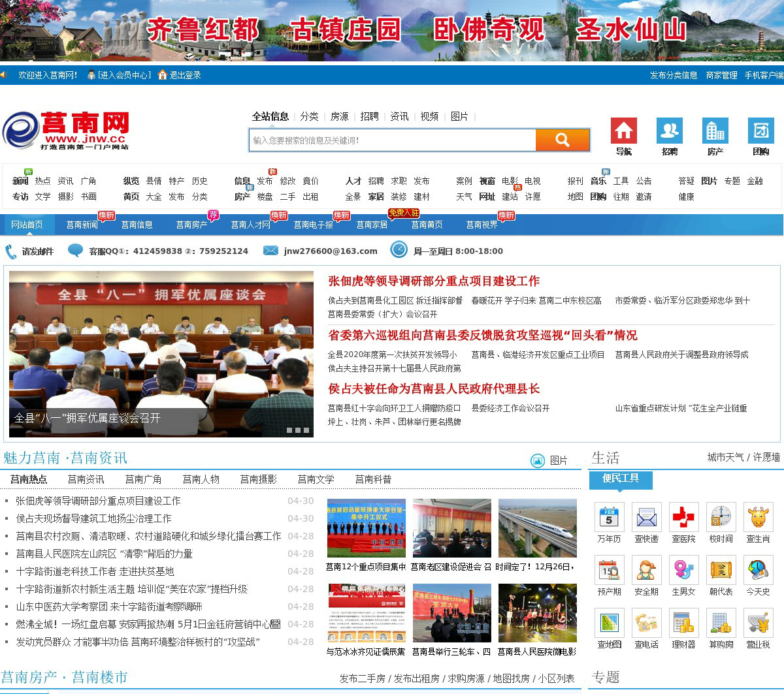
Task: Click the chat bubble icon before 客服QQ
Action: [x=76, y=250]
